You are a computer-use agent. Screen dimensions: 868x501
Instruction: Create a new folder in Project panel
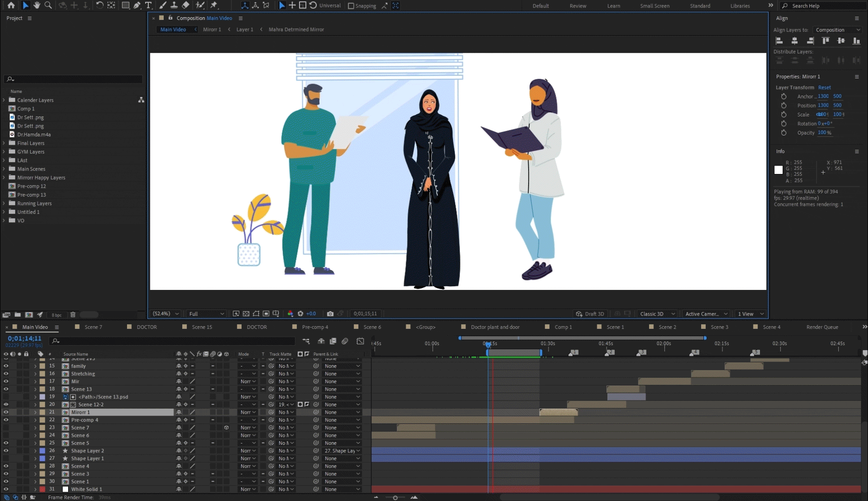(18, 315)
